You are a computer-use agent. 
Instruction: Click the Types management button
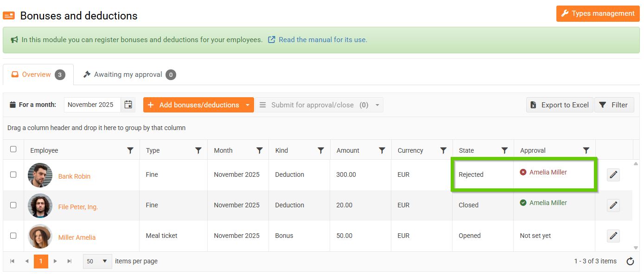598,13
